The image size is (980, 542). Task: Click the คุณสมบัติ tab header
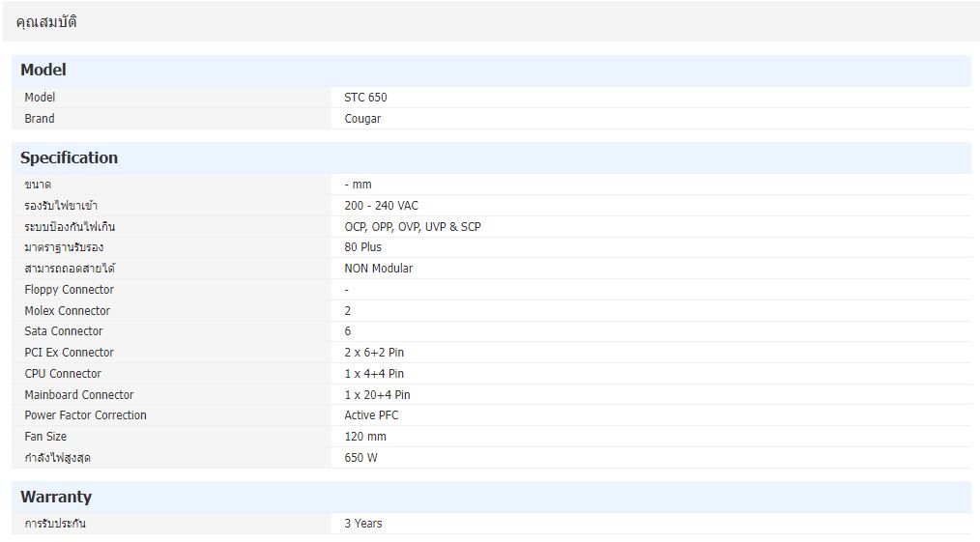tap(46, 21)
